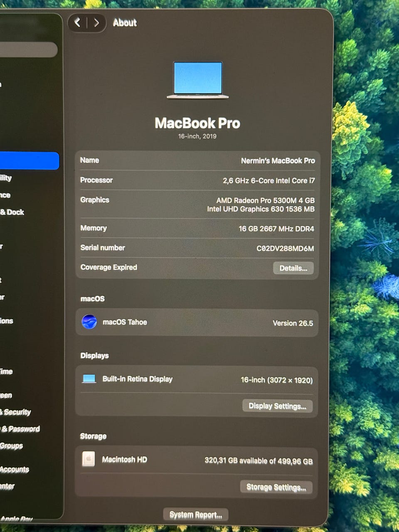Click the macOS Tahoe icon
The width and height of the screenshot is (399, 532).
pyautogui.click(x=89, y=322)
